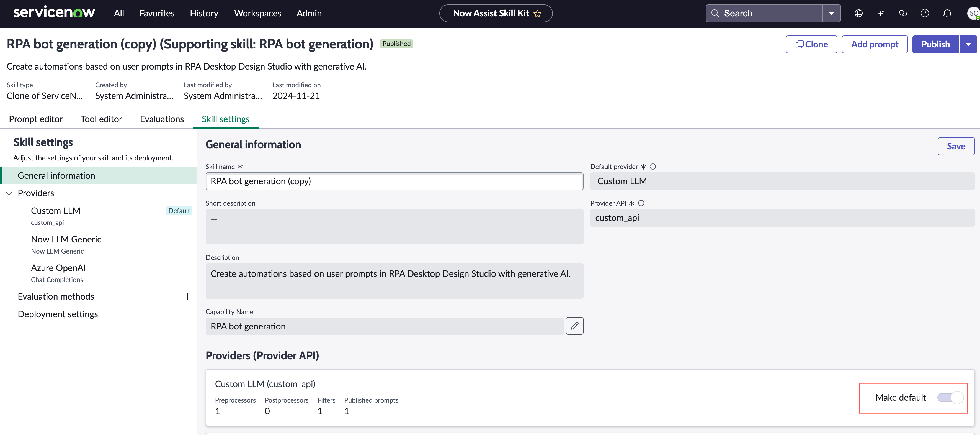Select General information in the sidebar
The height and width of the screenshot is (435, 980).
click(x=99, y=176)
